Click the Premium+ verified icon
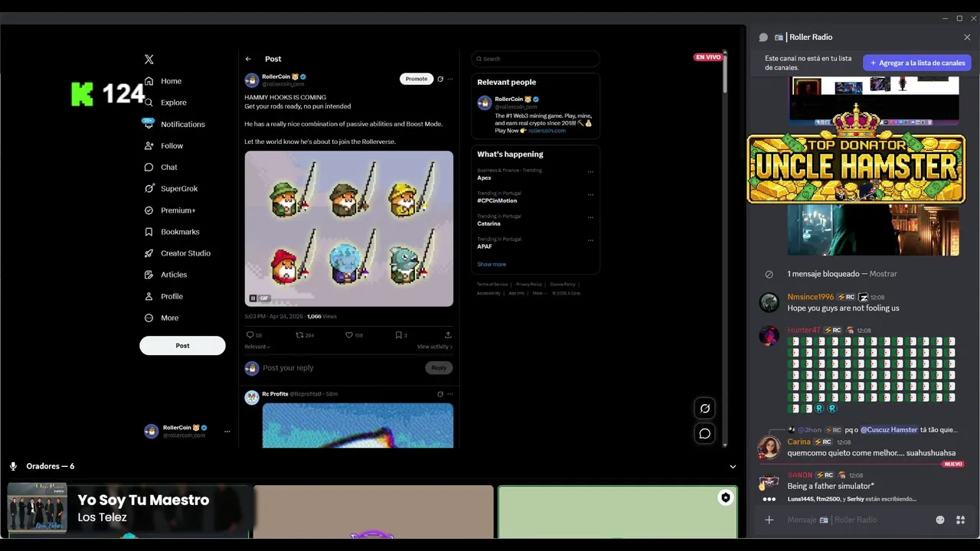980x551 pixels. [x=149, y=210]
